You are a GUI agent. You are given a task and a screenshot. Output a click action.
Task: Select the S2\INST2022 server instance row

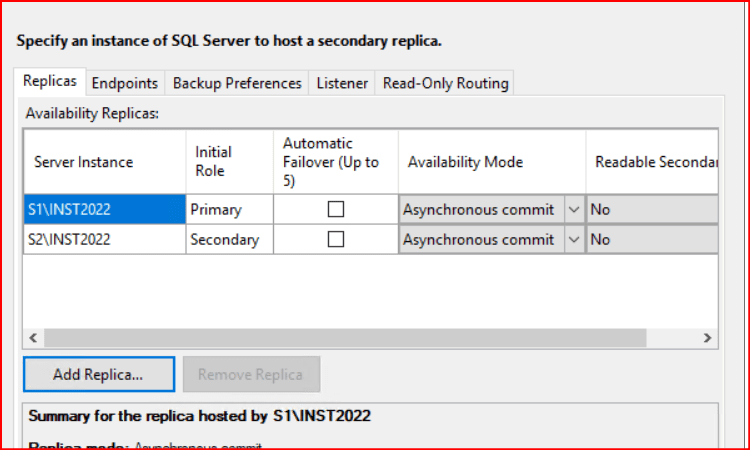point(104,240)
